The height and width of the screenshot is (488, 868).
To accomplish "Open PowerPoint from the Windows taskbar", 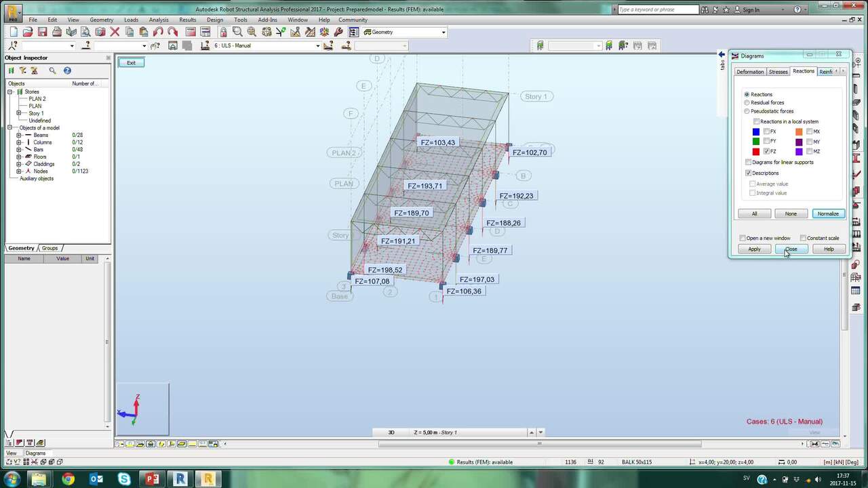I will (x=152, y=479).
